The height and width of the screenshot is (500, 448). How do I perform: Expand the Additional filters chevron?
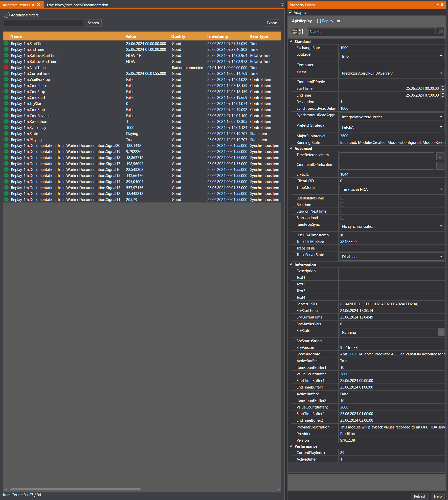[7, 15]
